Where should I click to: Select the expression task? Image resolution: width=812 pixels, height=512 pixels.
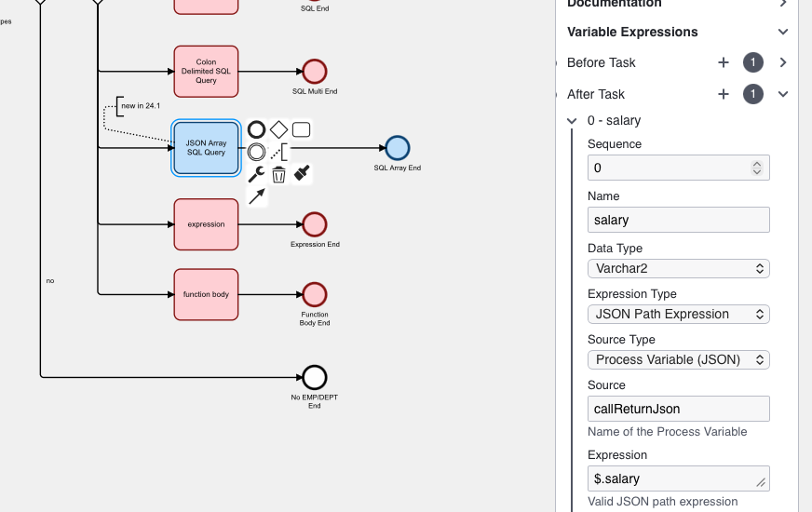(x=206, y=224)
